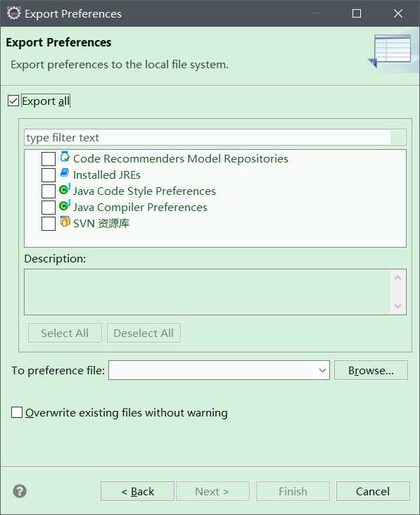Click the export wizard banner image
Image resolution: width=420 pixels, height=515 pixels.
point(390,51)
